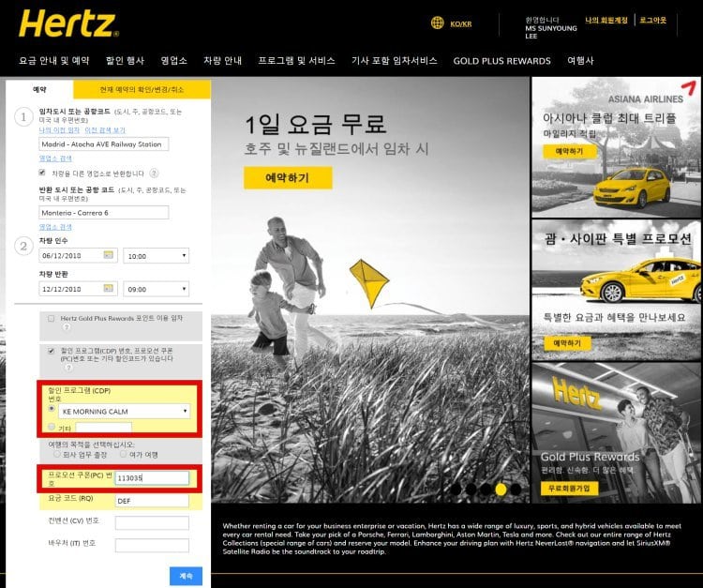Open GOLD PLUS REWARDS menu
The height and width of the screenshot is (588, 703).
point(501,61)
